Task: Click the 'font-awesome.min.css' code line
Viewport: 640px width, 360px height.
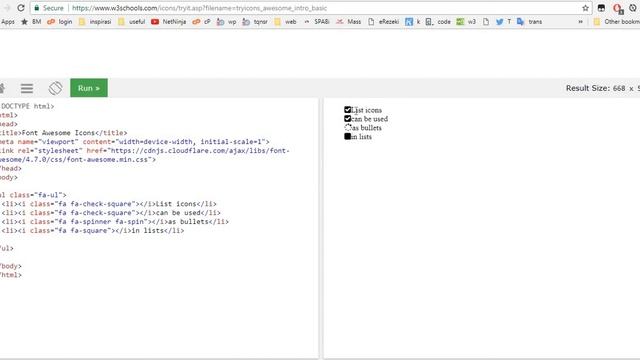Action: tap(78, 160)
